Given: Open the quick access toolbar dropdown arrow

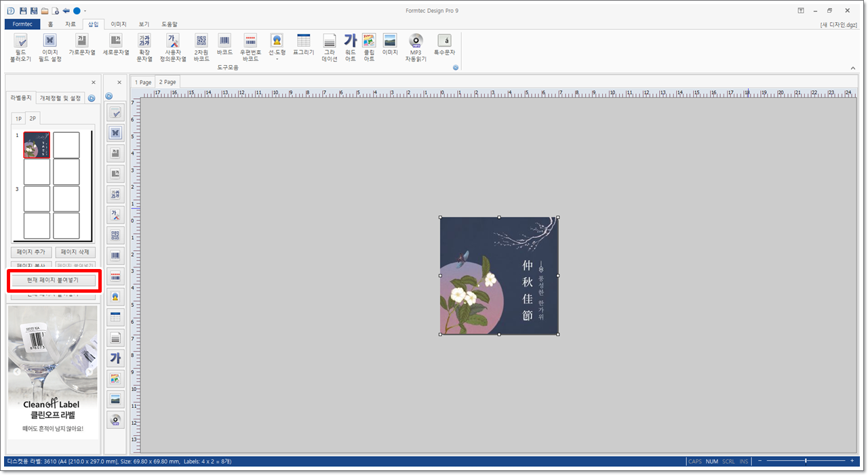Looking at the screenshot, I should [85, 11].
